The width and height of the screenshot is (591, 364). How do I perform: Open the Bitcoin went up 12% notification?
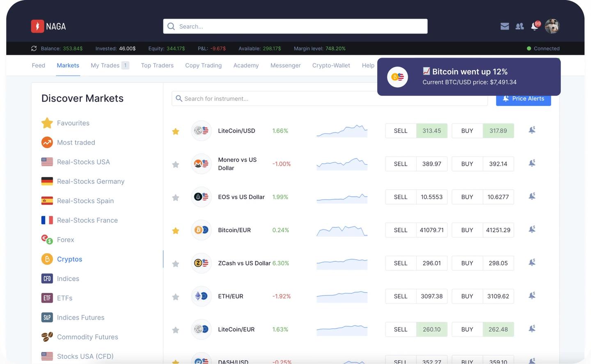pos(469,77)
